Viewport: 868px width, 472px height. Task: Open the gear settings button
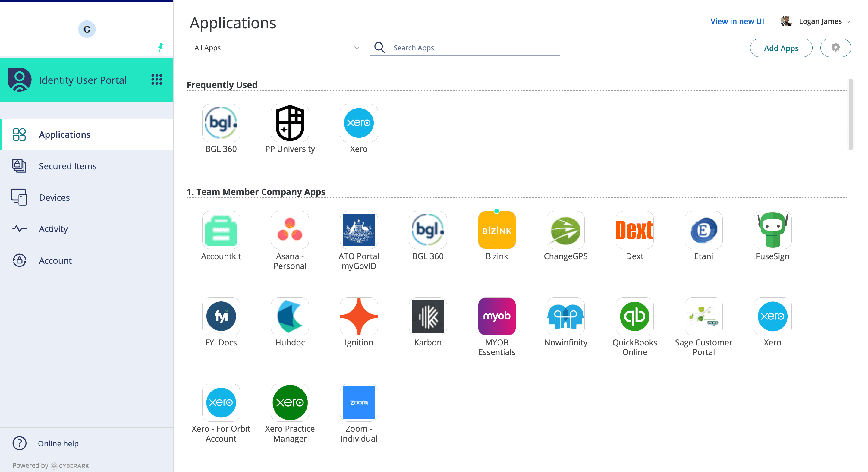click(835, 48)
